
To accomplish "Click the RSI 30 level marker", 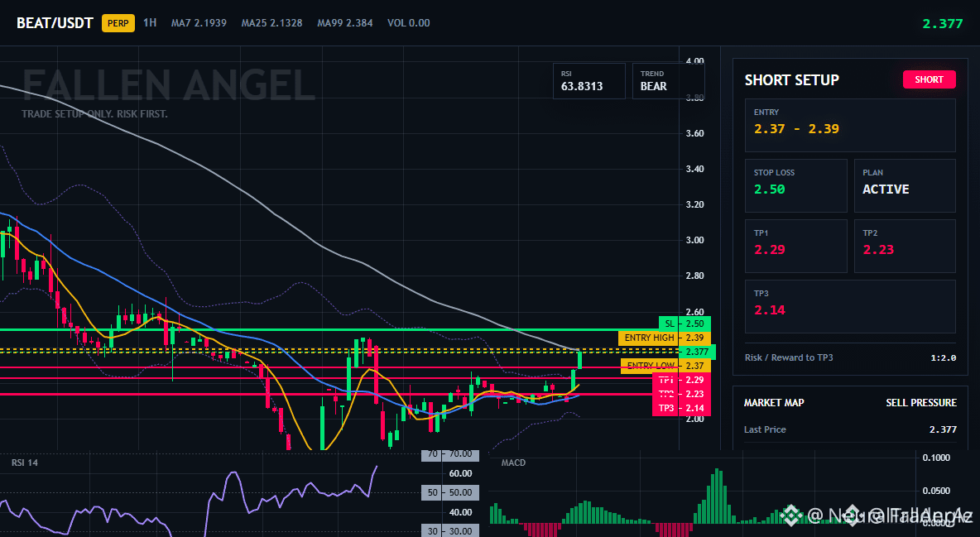I will pos(450,531).
